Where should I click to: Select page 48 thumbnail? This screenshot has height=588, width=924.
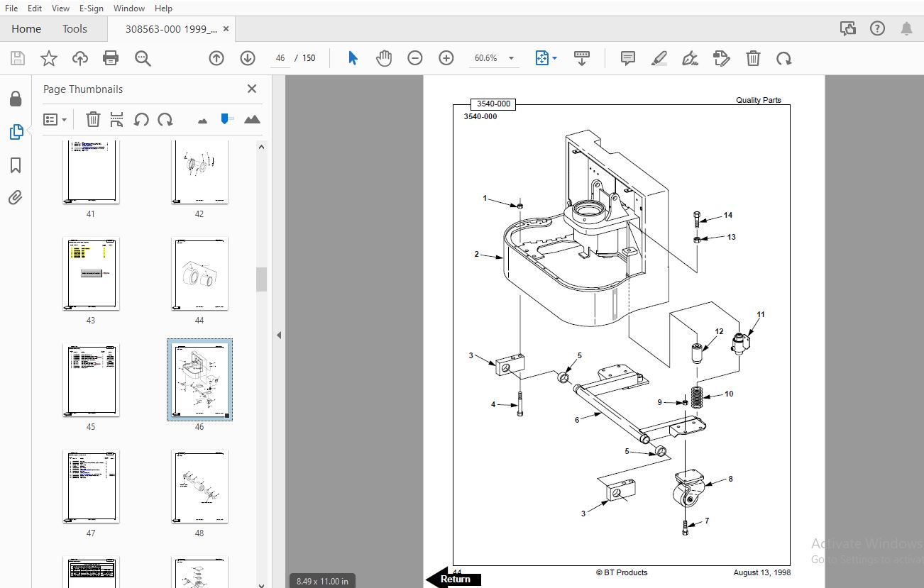(199, 487)
